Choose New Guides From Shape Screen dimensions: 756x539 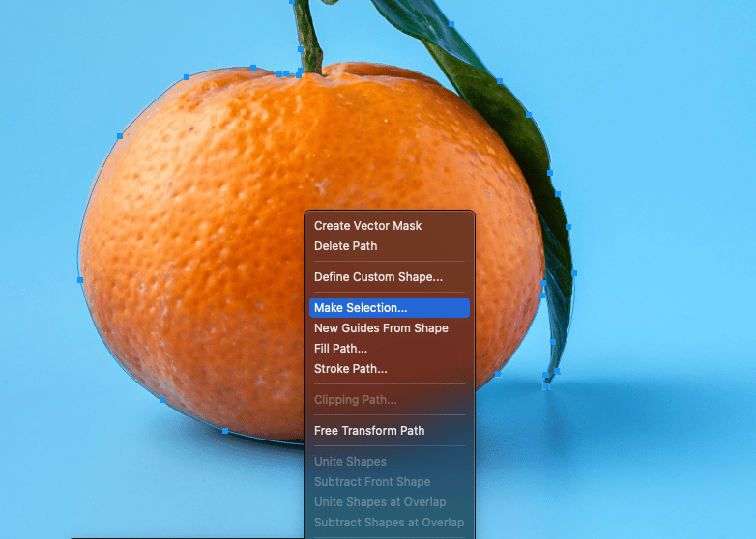click(x=389, y=328)
